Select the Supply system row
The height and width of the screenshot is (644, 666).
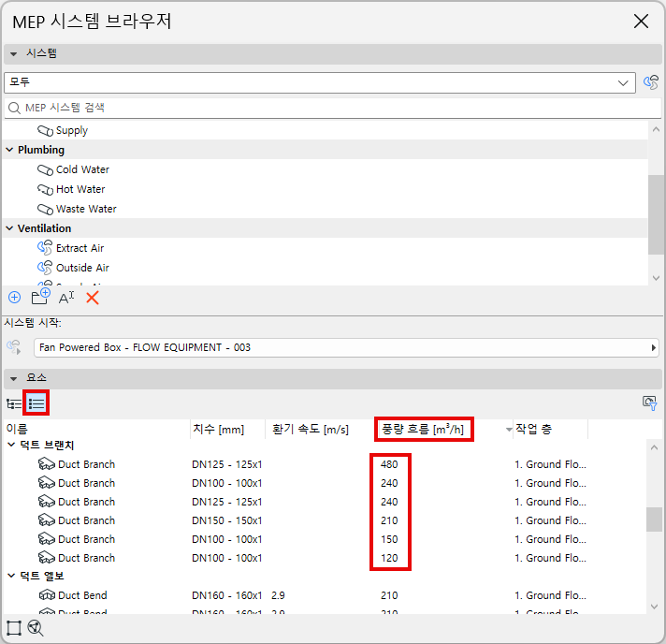tap(325, 130)
